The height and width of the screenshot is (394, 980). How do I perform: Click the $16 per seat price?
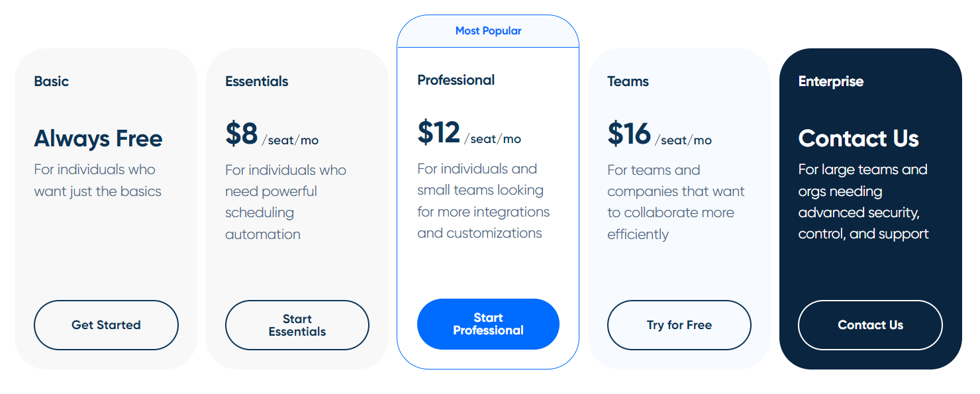(x=660, y=134)
